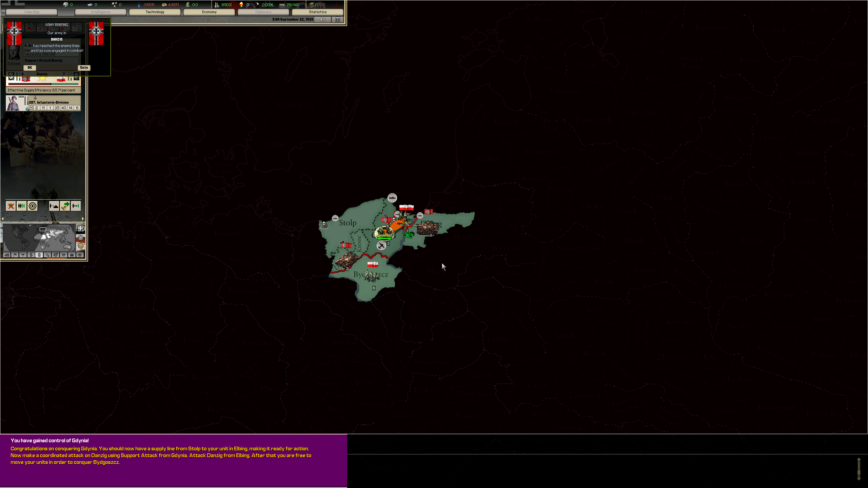Screen dimensions: 868x488
Task: Open the Economy tab
Action: point(209,12)
